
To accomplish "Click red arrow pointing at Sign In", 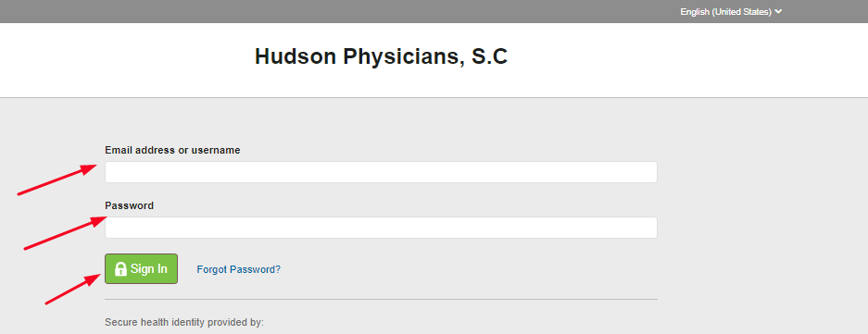I will (73, 289).
